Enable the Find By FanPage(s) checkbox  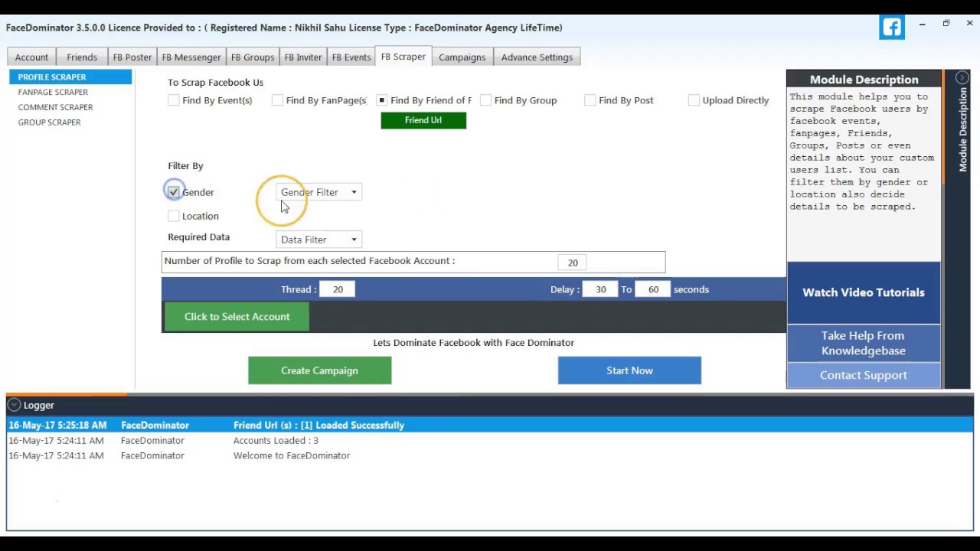[278, 100]
